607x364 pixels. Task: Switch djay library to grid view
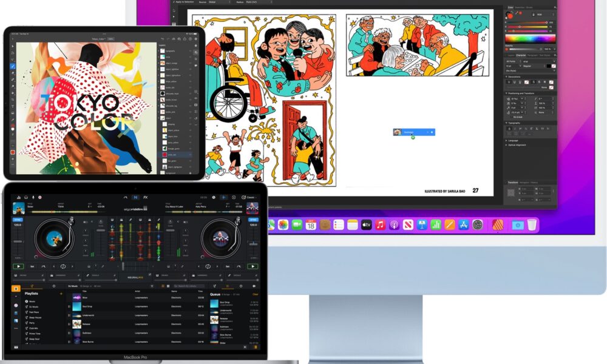(168, 286)
